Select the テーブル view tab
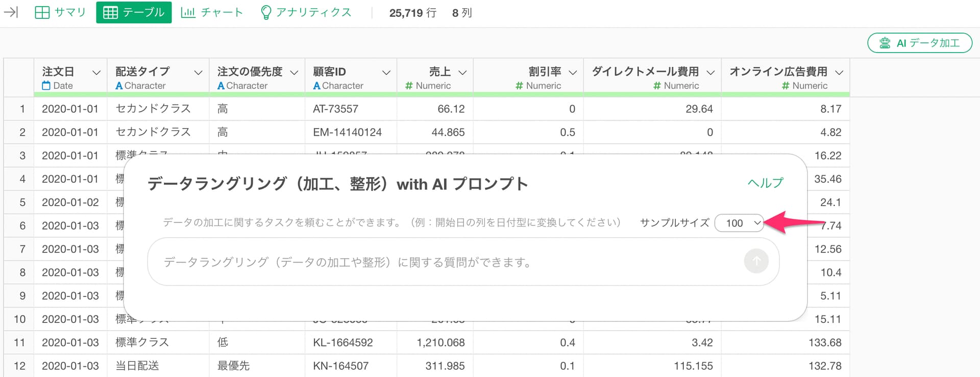 pyautogui.click(x=134, y=12)
